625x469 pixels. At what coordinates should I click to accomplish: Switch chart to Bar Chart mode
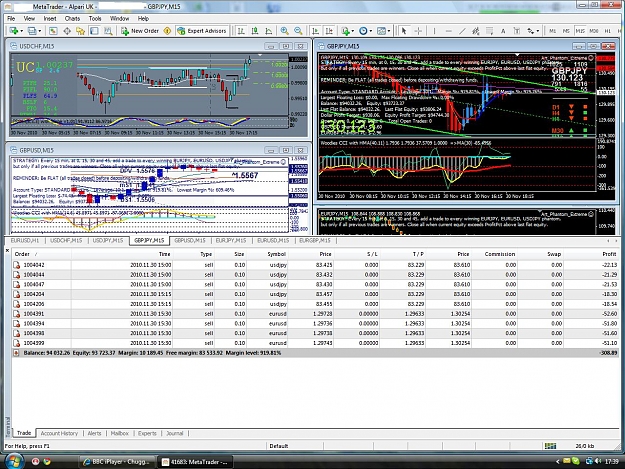241,31
